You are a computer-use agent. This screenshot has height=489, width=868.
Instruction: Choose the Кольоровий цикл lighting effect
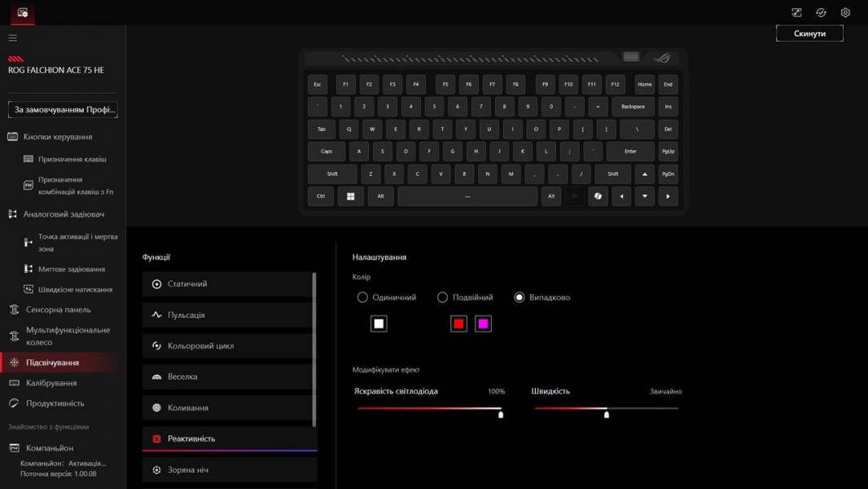[200, 346]
